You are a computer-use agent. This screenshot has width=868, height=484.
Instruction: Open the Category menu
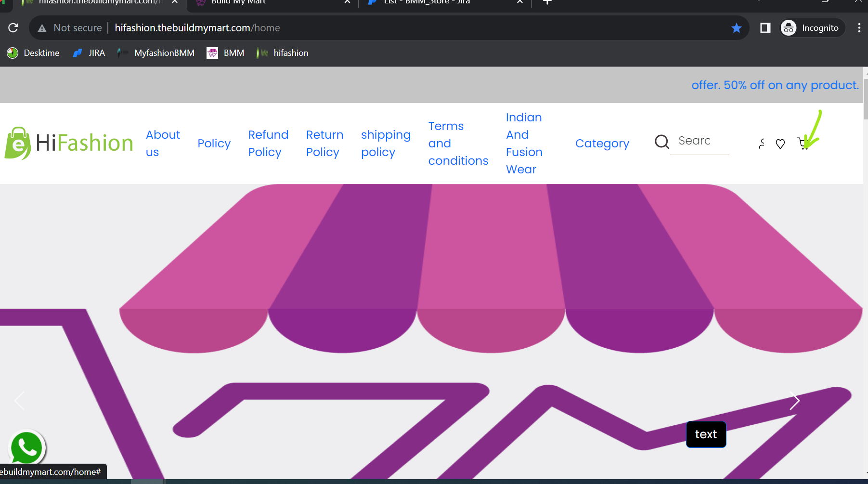(x=602, y=144)
